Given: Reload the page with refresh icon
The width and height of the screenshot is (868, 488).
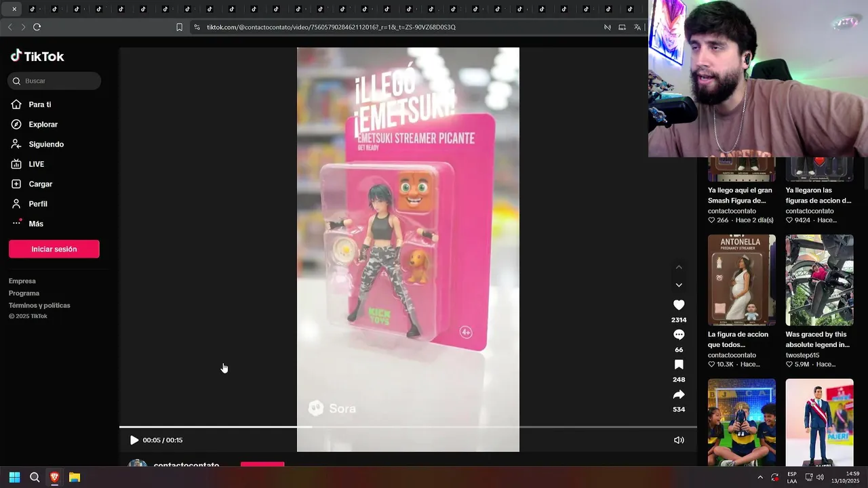Looking at the screenshot, I should pos(37,27).
